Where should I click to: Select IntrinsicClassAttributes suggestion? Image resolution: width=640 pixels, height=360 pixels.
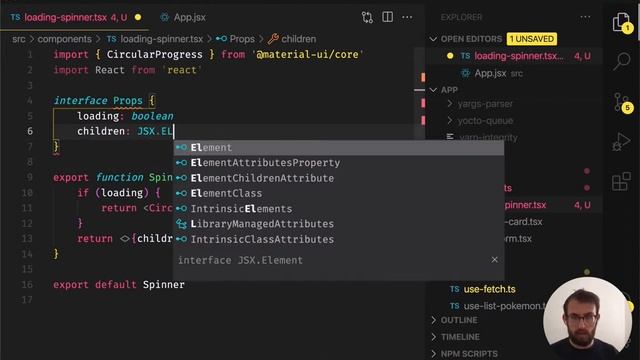(x=339, y=240)
